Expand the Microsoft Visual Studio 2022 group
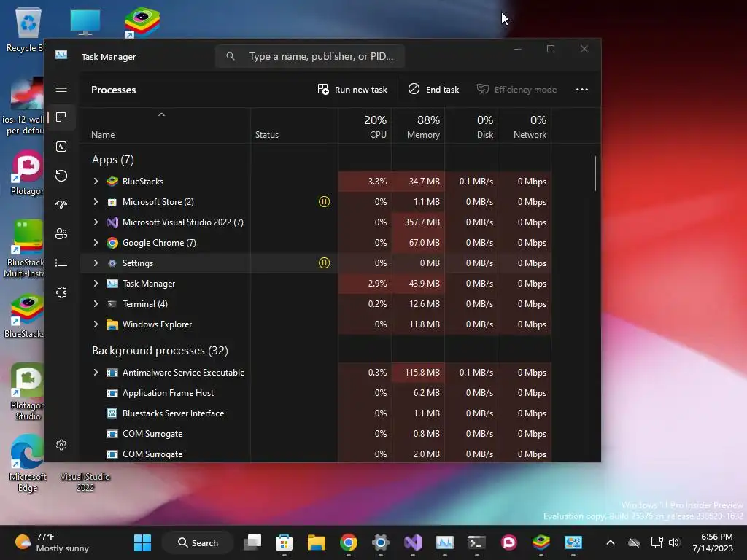The height and width of the screenshot is (560, 747). tap(96, 222)
